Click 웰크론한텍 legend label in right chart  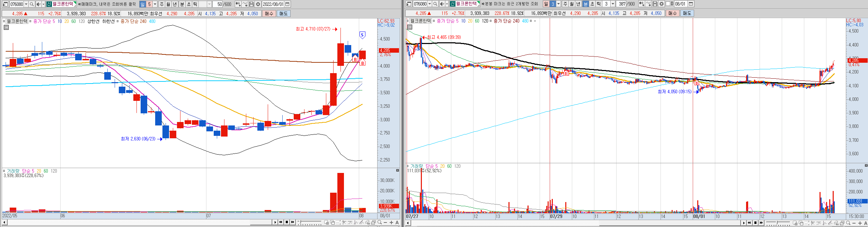tap(420, 21)
